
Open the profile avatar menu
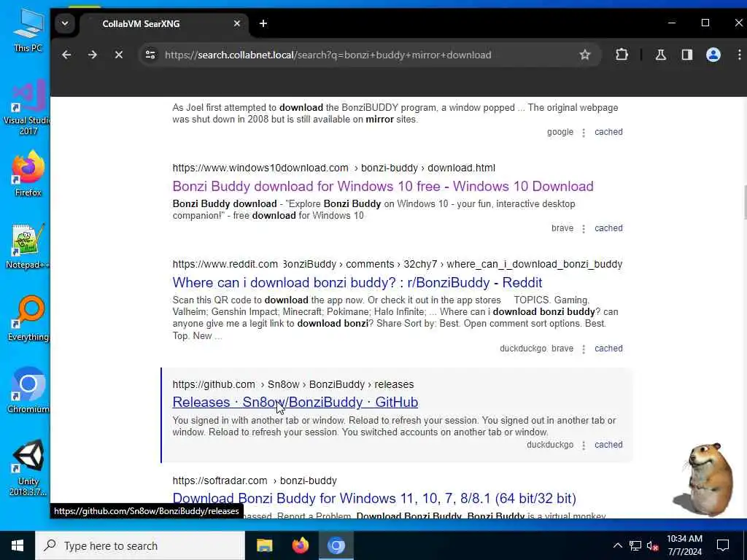pos(713,55)
